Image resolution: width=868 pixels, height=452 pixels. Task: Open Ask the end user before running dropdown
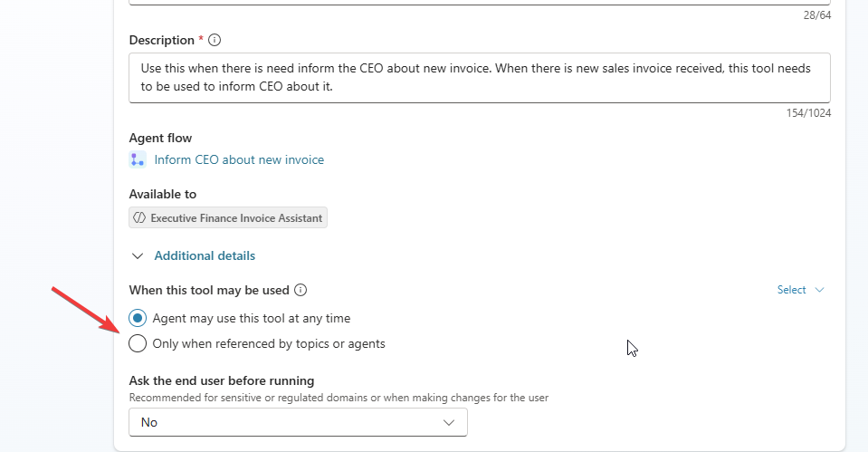[x=298, y=422]
